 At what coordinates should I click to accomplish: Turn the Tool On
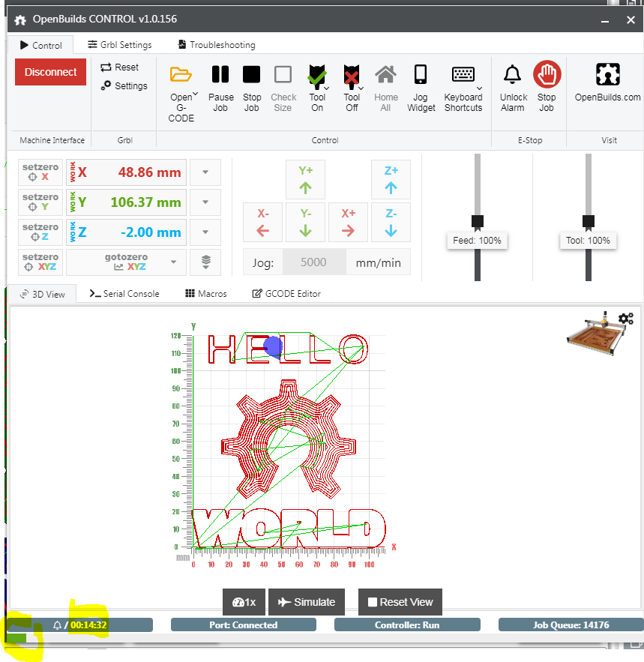tap(317, 75)
